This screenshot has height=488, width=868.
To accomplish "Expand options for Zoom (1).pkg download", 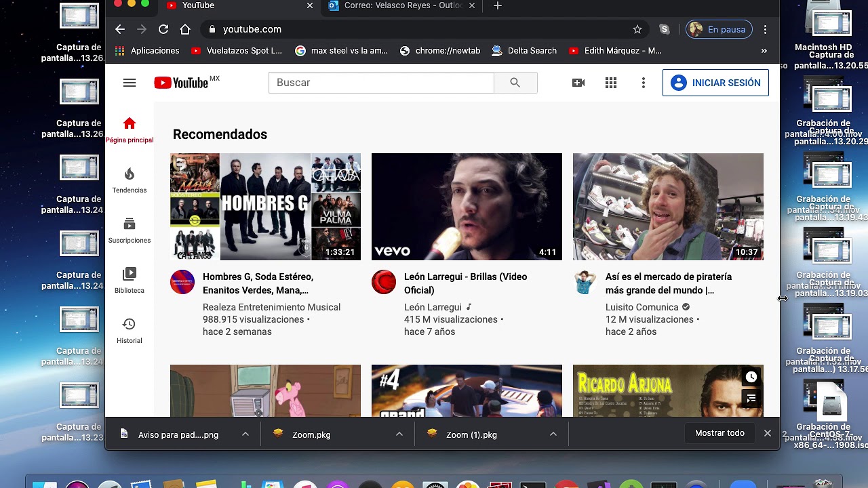I will [553, 434].
